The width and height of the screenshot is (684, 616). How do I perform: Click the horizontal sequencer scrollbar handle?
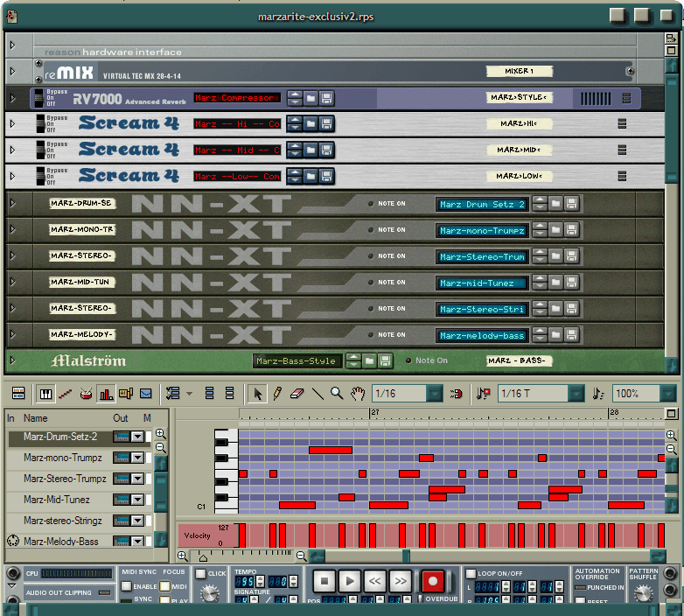pyautogui.click(x=406, y=556)
